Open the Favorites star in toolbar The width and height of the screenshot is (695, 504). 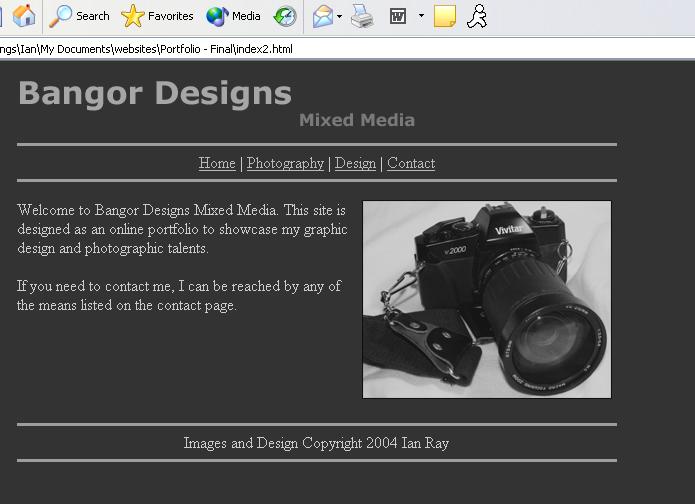(157, 16)
